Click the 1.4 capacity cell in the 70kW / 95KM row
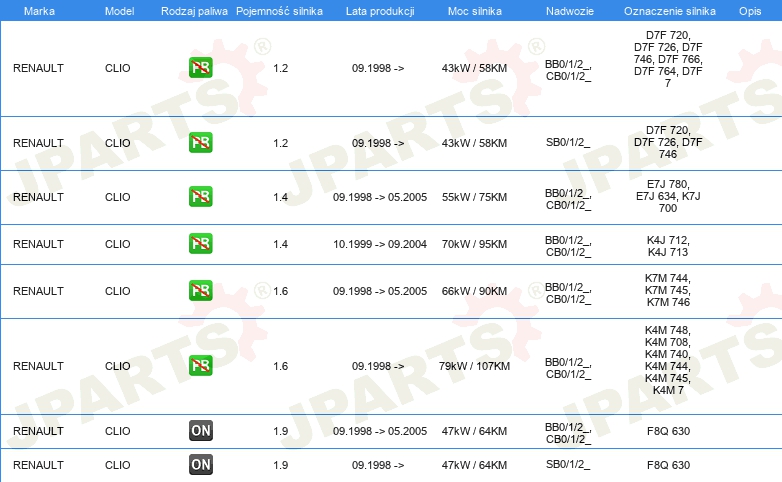Image resolution: width=782 pixels, height=482 pixels. pyautogui.click(x=280, y=244)
